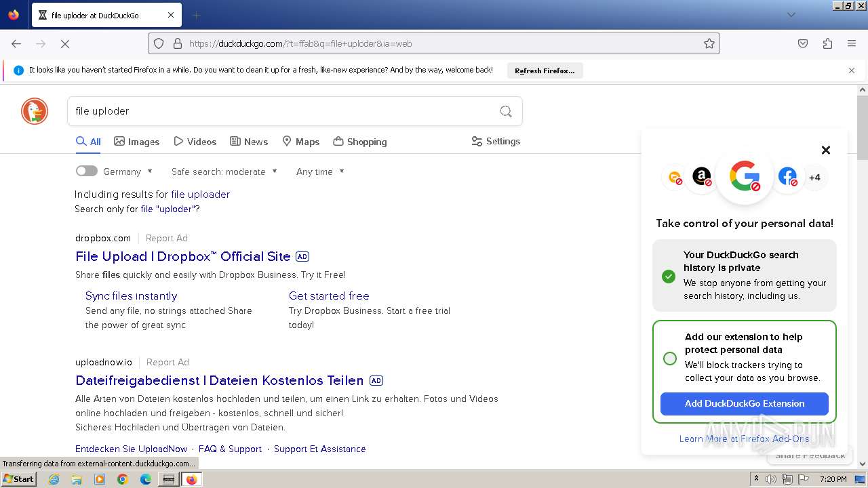868x488 pixels.
Task: Click the Refresh Firefox… button
Action: pos(545,70)
